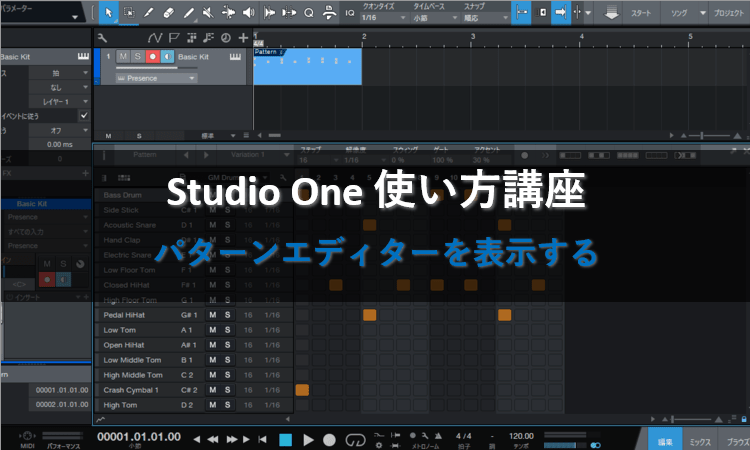This screenshot has height=450, width=750.
Task: Solo the Low Tom lane
Action: point(228,330)
